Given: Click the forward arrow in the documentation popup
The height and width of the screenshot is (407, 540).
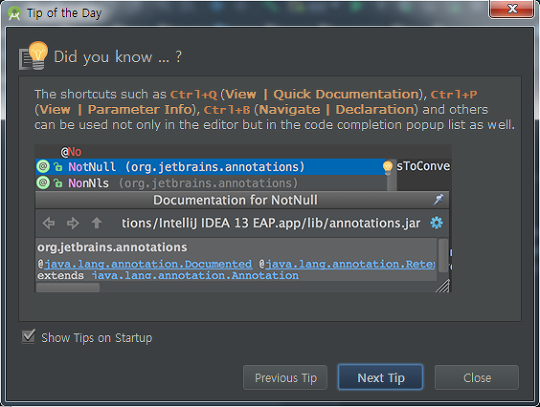Looking at the screenshot, I should click(73, 223).
